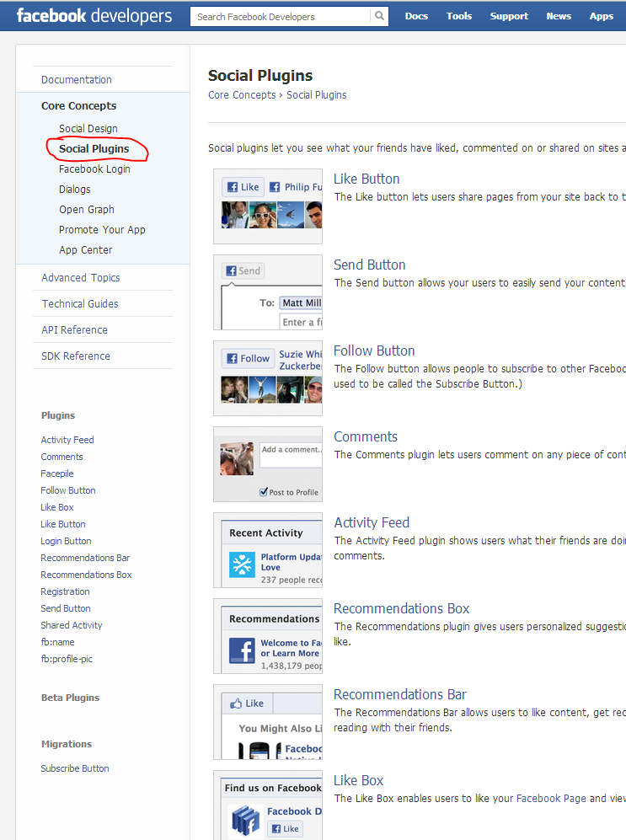Open Subscribe Button migration link
The width and height of the screenshot is (626, 840).
point(75,768)
